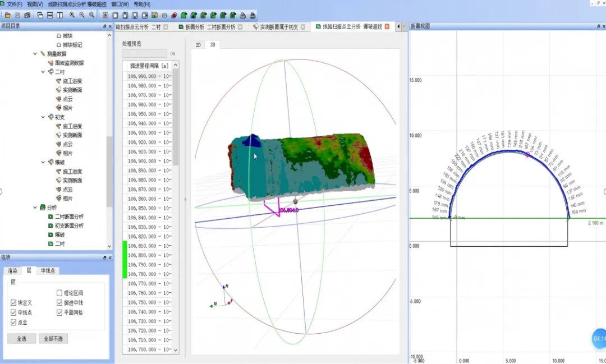This screenshot has height=364, width=606.
Task: Click the first green export arrow icon
Action: (x=183, y=16)
